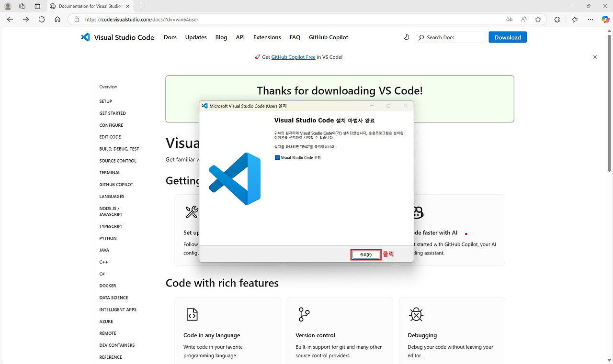Click the home icon in the browser toolbar
613x364 pixels.
[x=57, y=19]
